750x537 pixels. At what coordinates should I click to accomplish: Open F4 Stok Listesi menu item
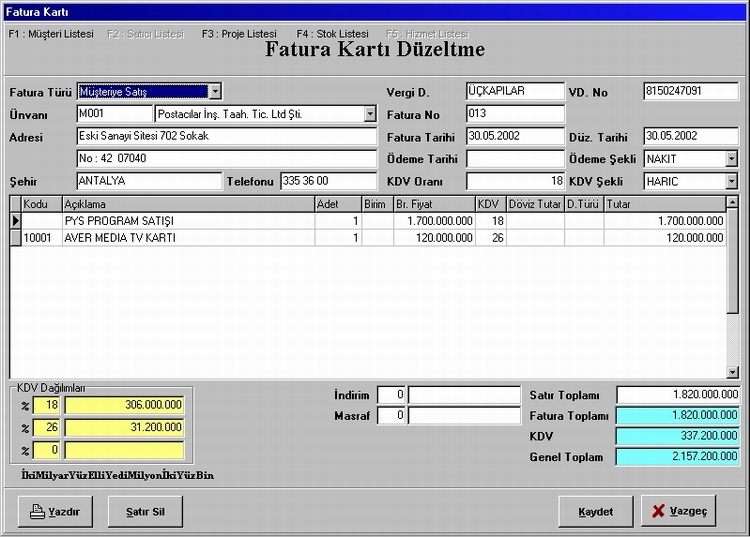click(x=332, y=34)
